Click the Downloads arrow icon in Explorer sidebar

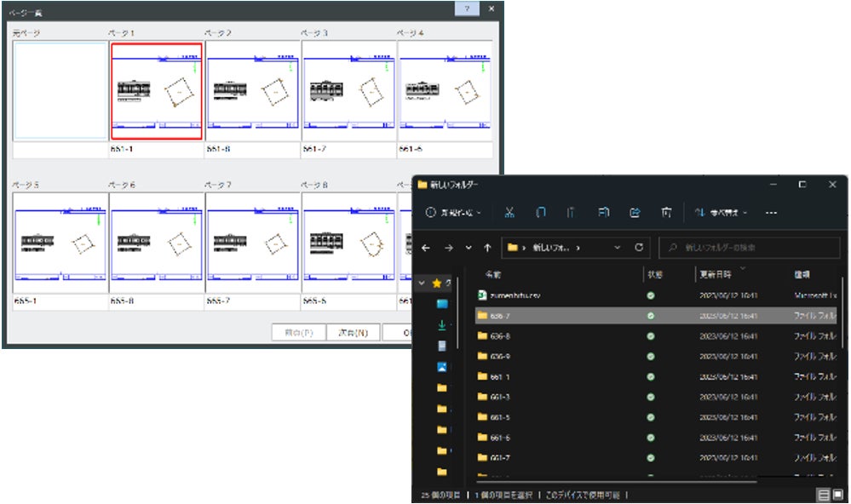(442, 324)
